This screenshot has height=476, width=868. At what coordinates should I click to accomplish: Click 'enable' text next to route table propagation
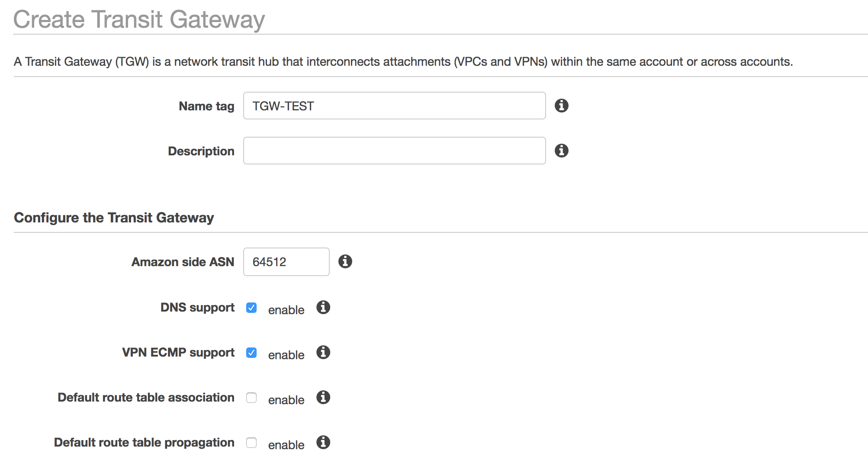286,445
